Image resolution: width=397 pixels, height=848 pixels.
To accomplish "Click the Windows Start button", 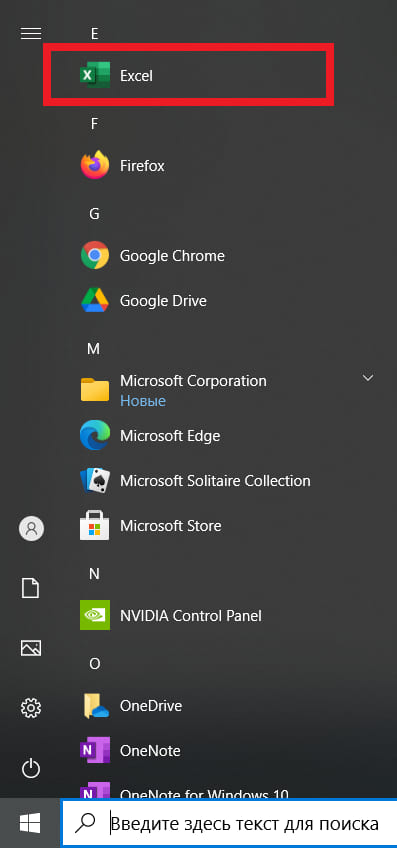I will pos(30,823).
